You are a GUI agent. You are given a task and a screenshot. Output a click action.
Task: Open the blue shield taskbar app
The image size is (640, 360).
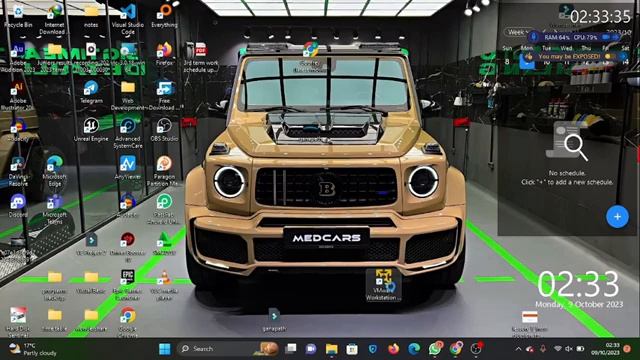pos(372,349)
